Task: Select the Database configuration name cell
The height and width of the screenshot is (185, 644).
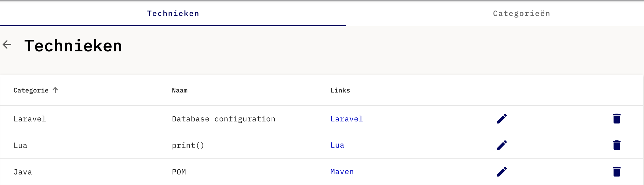Action: (224, 119)
